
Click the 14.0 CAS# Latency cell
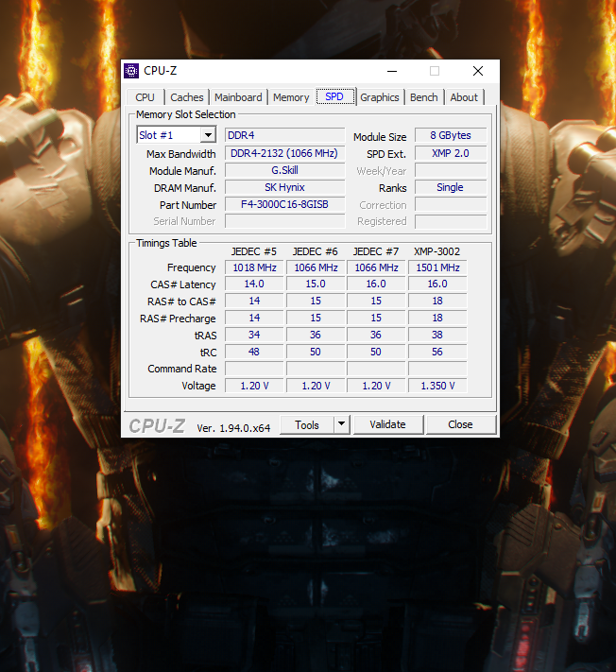pos(254,284)
